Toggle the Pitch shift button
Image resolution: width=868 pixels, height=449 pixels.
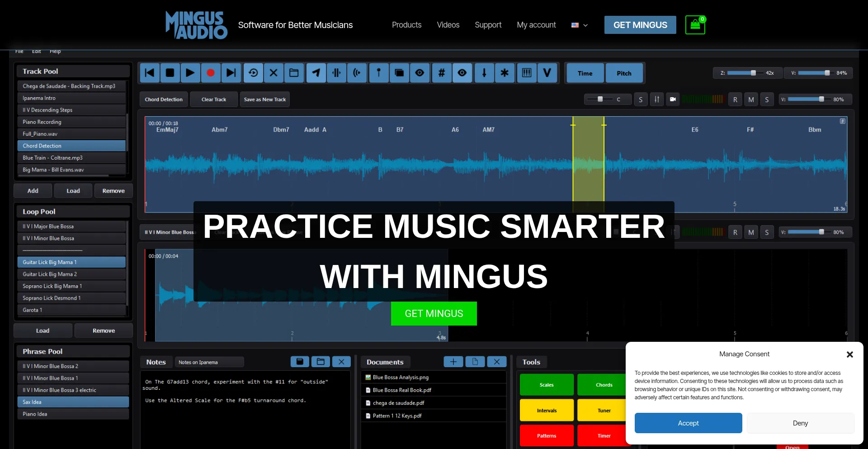(624, 73)
